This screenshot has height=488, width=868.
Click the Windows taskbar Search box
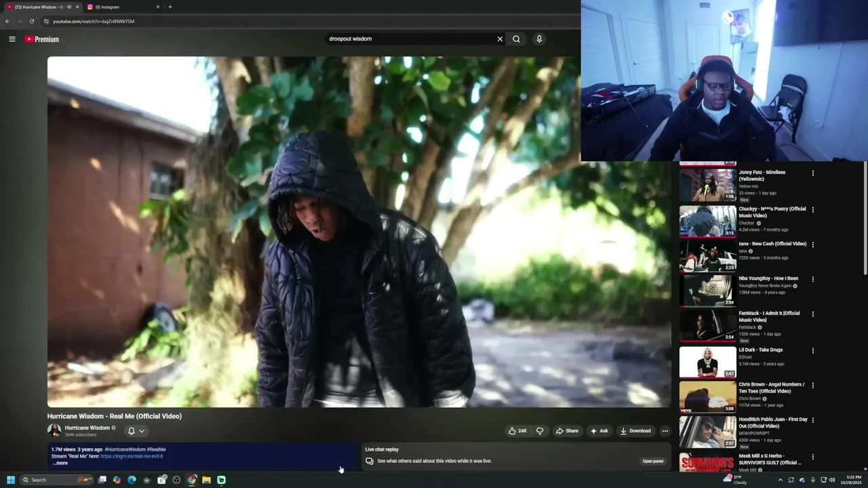click(x=58, y=480)
